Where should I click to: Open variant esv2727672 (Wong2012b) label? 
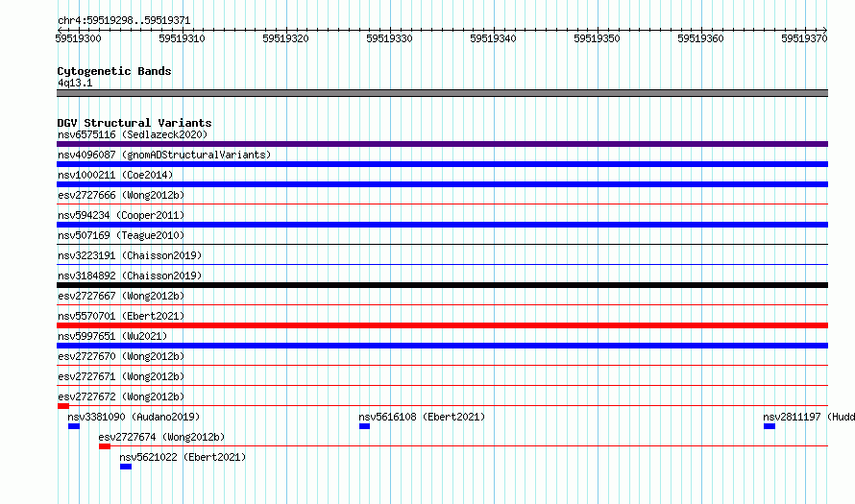(x=121, y=396)
